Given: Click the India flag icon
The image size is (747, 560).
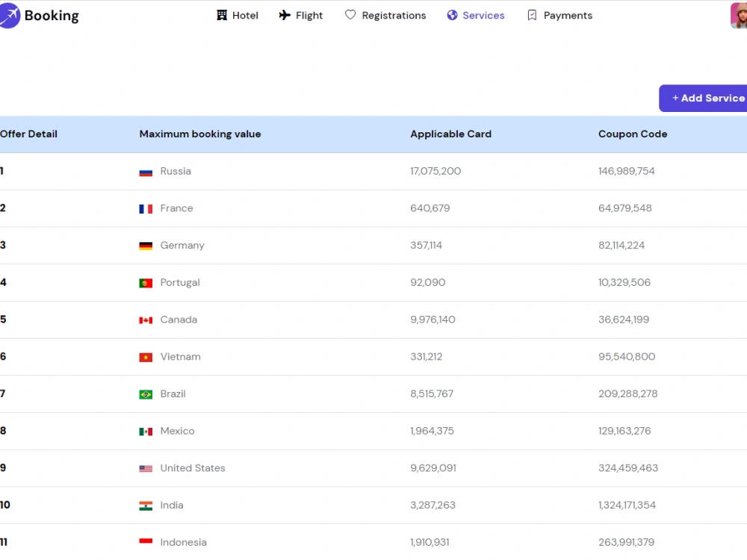Looking at the screenshot, I should [146, 505].
